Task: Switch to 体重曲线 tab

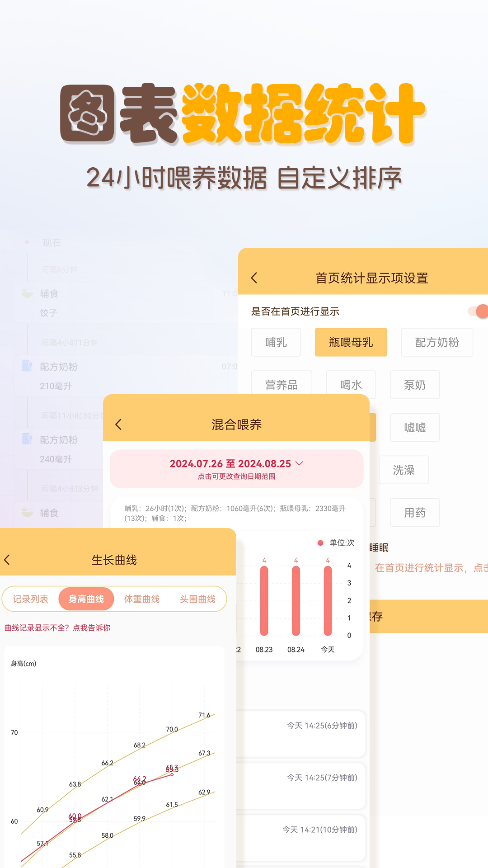Action: pyautogui.click(x=142, y=599)
